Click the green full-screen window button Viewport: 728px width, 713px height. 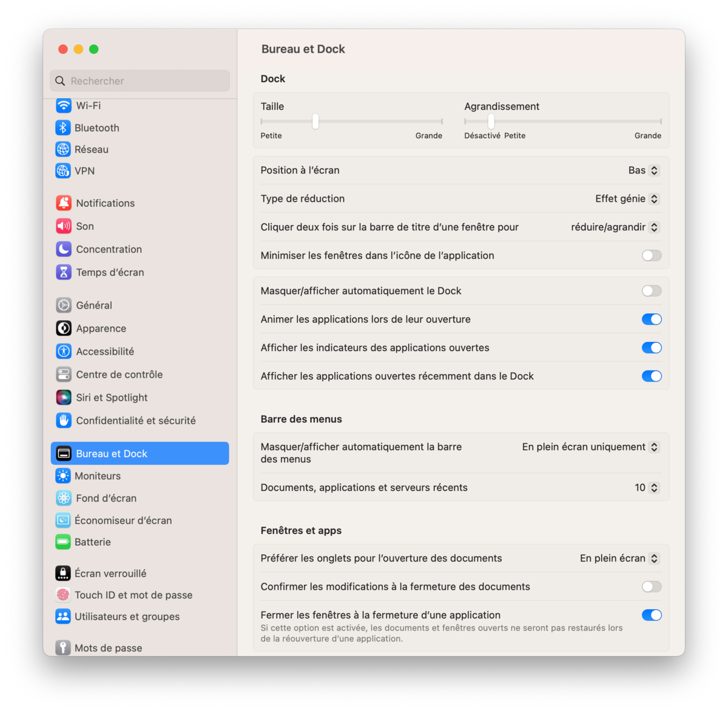click(x=94, y=49)
